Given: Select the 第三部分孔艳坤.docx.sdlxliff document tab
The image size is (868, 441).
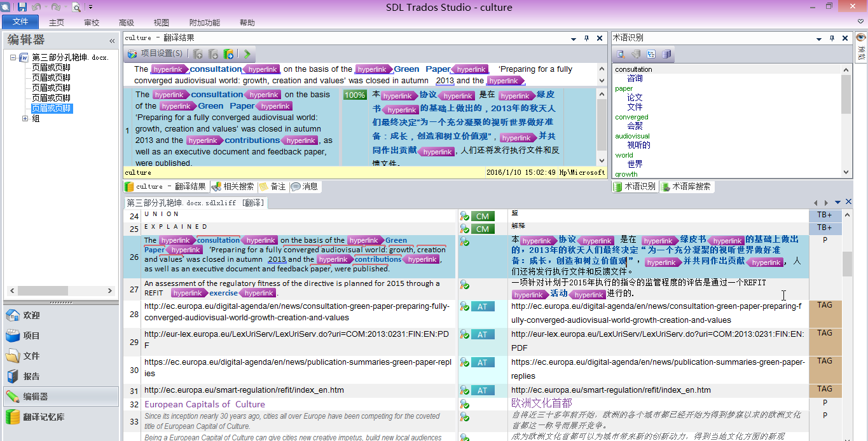Looking at the screenshot, I should [x=195, y=203].
